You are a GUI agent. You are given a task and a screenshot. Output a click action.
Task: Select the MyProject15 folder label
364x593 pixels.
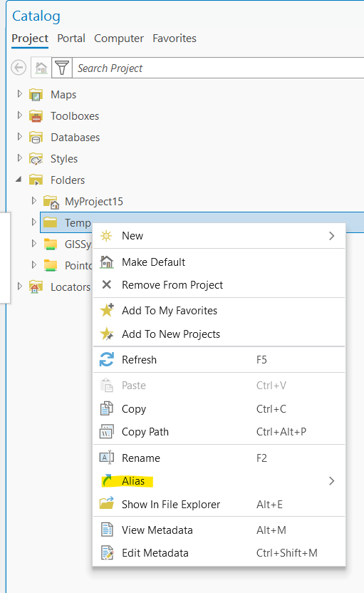point(94,202)
